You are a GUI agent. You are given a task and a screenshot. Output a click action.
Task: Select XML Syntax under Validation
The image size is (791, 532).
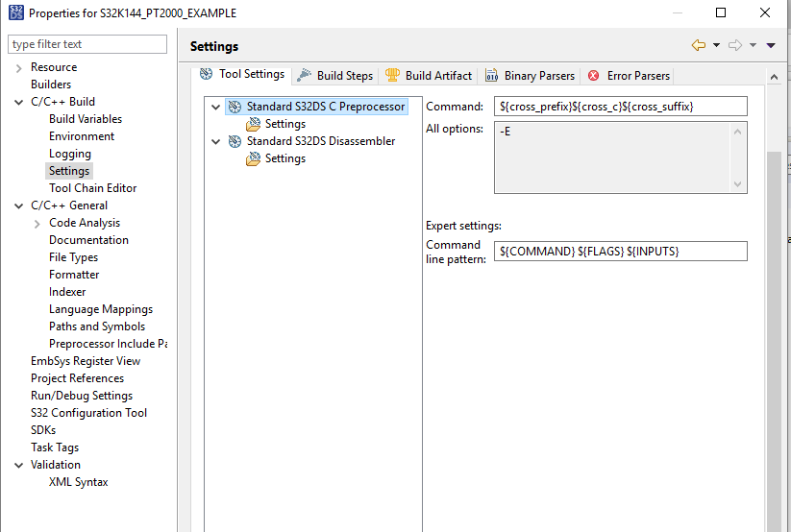coord(79,482)
